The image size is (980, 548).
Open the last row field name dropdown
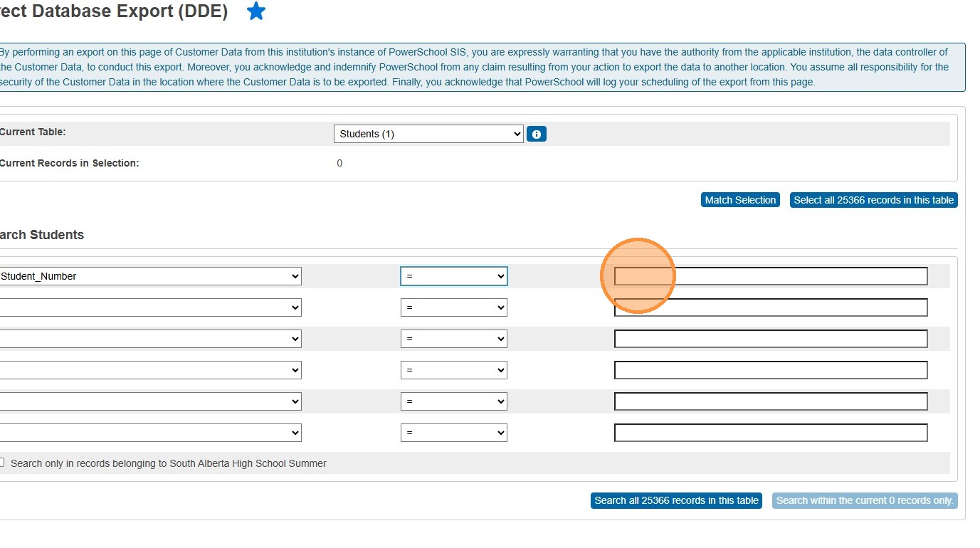coord(150,433)
